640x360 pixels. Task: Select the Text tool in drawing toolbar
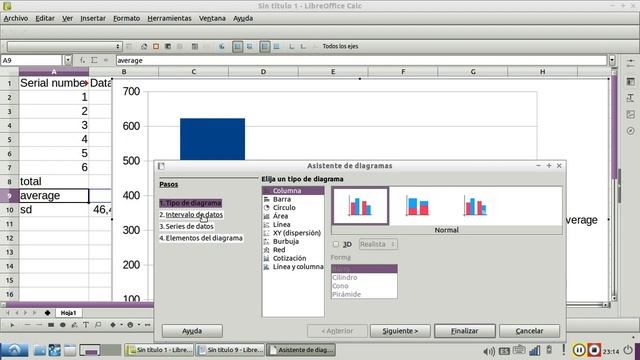(86, 325)
